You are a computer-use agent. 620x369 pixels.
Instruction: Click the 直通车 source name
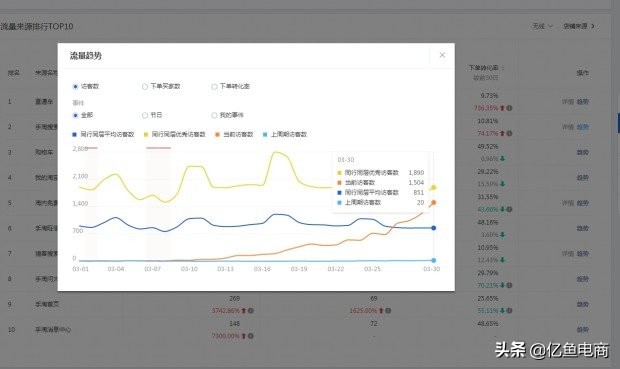[x=44, y=102]
